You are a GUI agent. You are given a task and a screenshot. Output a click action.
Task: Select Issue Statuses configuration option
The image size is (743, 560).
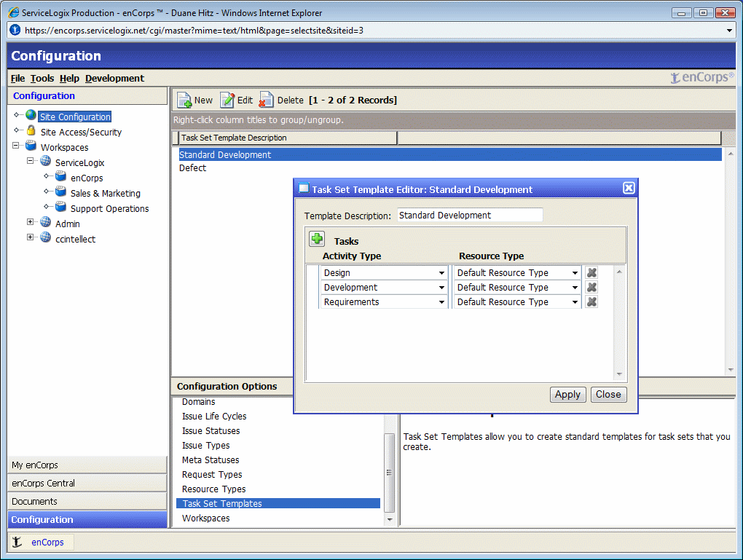(x=211, y=430)
